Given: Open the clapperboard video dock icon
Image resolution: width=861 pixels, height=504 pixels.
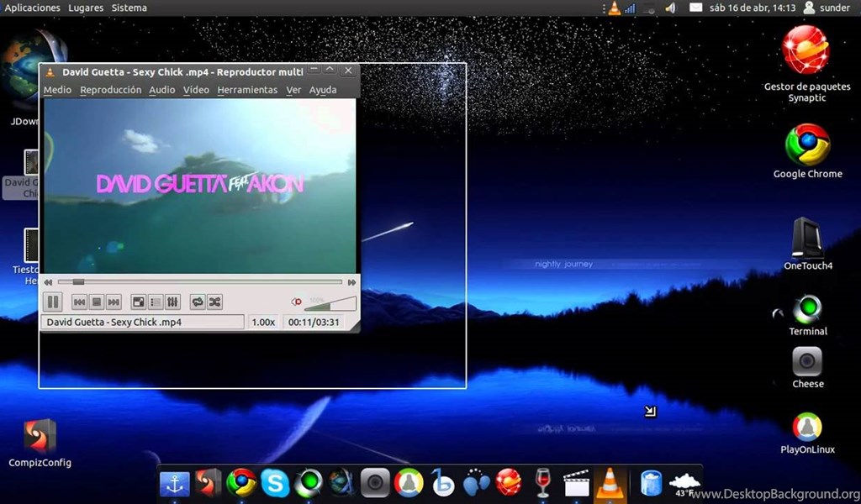Looking at the screenshot, I should (x=576, y=483).
